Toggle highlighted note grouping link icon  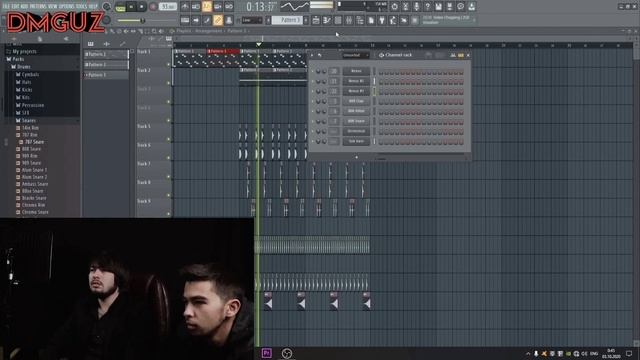[x=218, y=20]
